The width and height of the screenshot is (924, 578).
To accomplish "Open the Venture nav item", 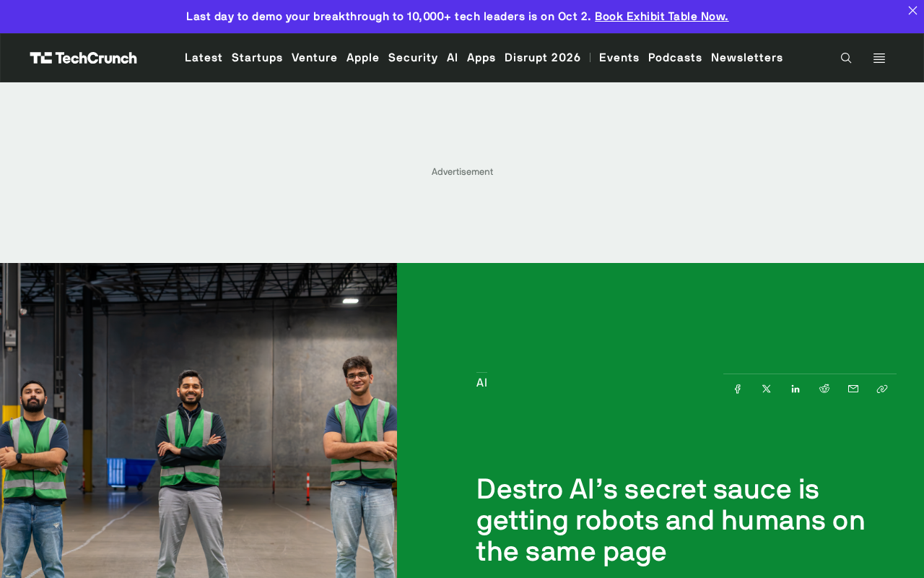I will click(315, 58).
